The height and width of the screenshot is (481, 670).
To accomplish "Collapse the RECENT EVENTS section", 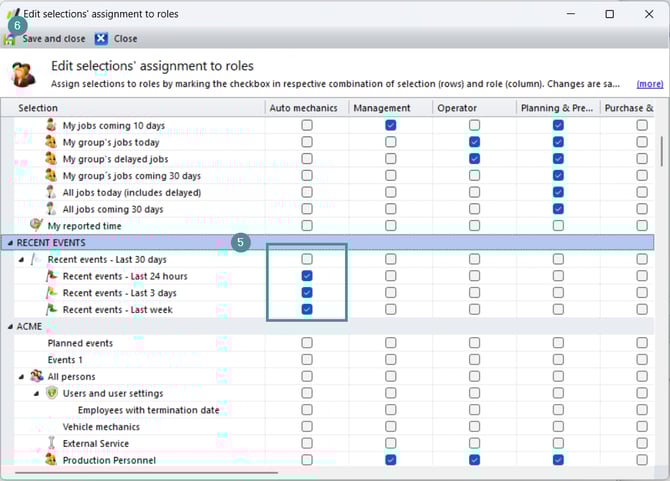I will click(10, 243).
